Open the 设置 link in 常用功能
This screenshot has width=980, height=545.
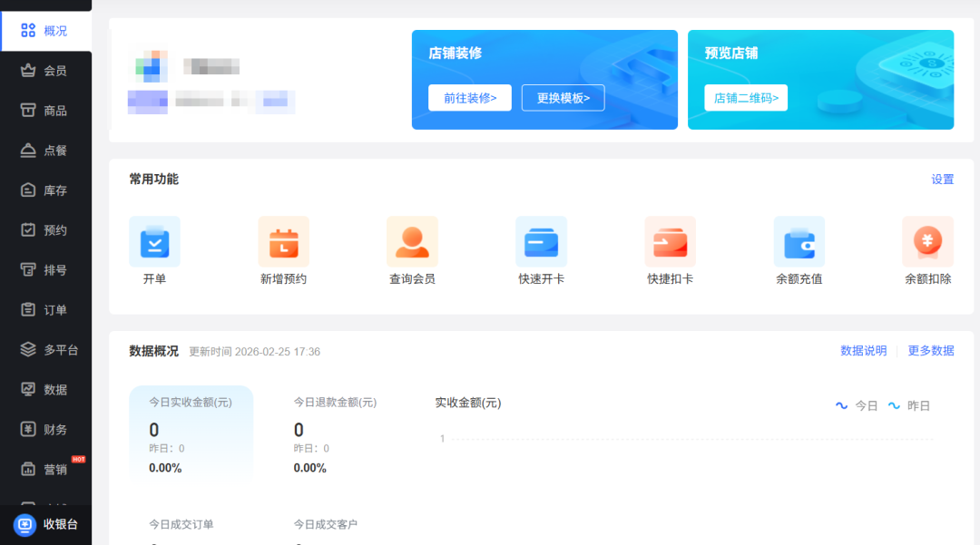click(x=942, y=180)
